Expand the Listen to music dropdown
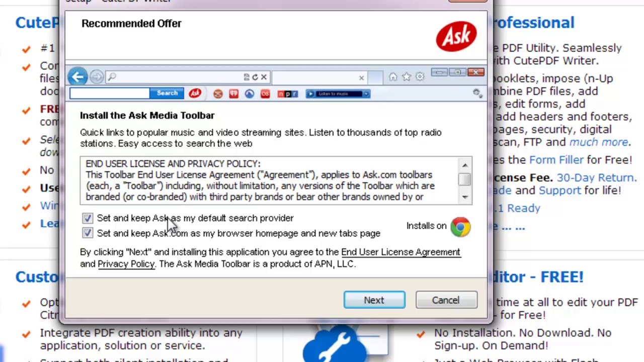Viewport: 644px width, 362px height. pyautogui.click(x=366, y=94)
